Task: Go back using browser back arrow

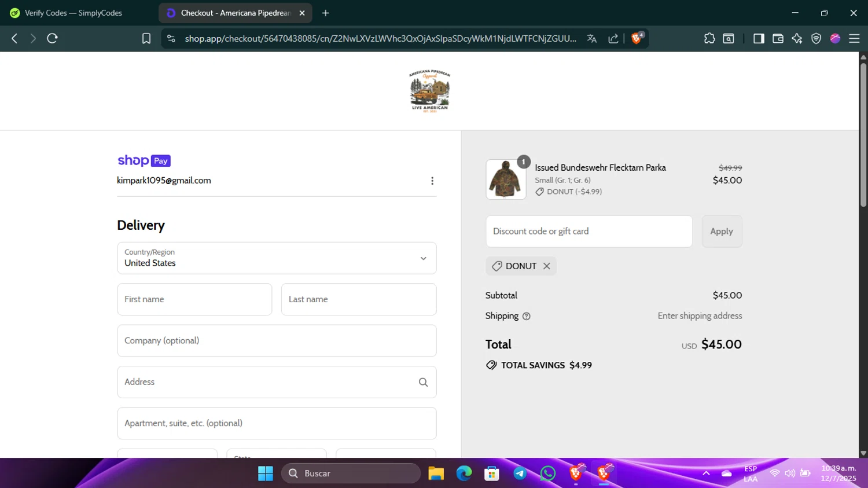Action: point(14,38)
